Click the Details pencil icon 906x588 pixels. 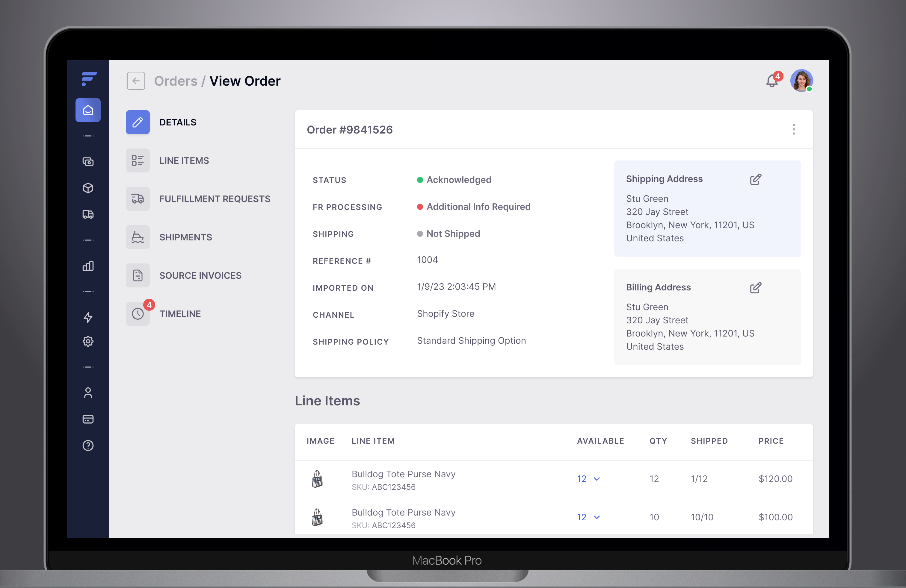[138, 122]
